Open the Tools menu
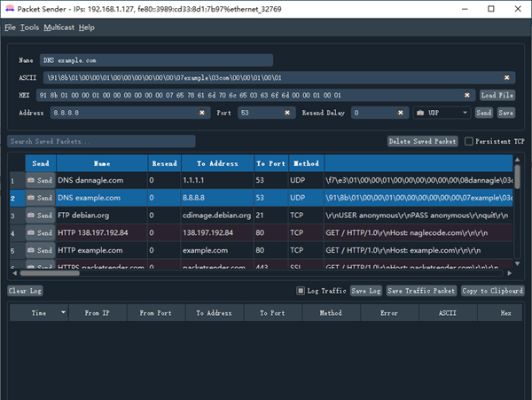 29,27
